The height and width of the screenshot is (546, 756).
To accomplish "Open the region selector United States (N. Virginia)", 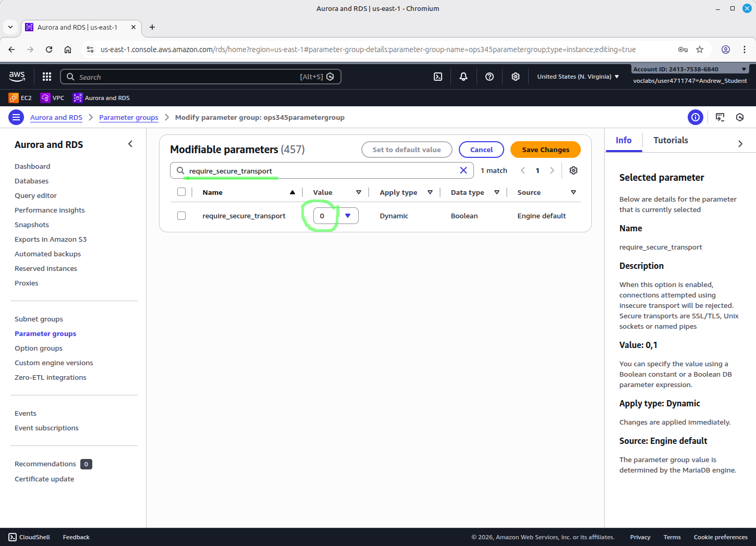I will click(x=578, y=77).
